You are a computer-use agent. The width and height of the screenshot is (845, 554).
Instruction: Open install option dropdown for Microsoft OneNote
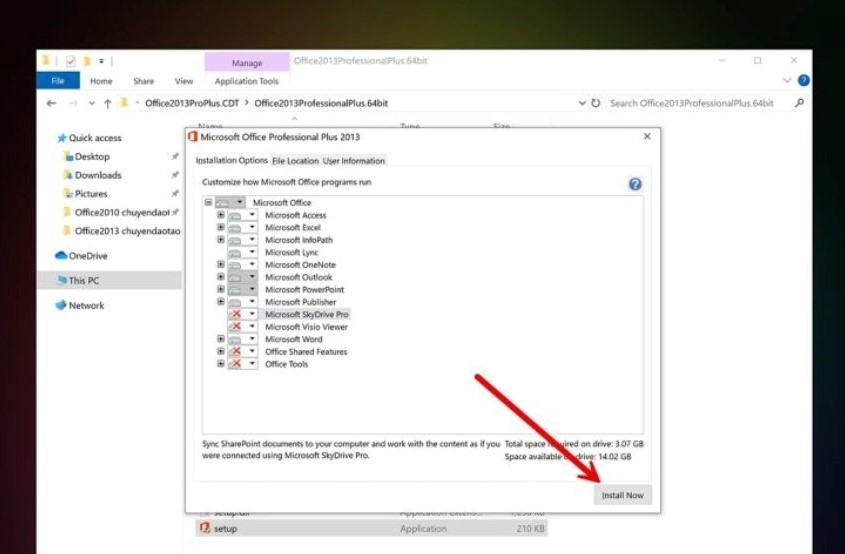[x=242, y=264]
